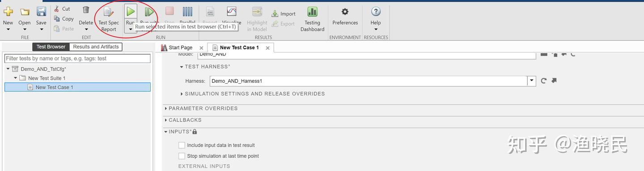This screenshot has width=644, height=171.
Task: Click the filter tests search field
Action: 77,58
